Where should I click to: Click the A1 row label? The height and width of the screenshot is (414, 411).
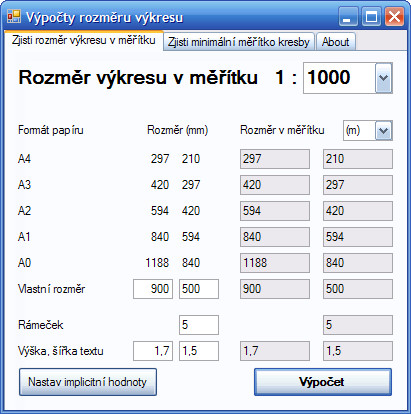24,237
